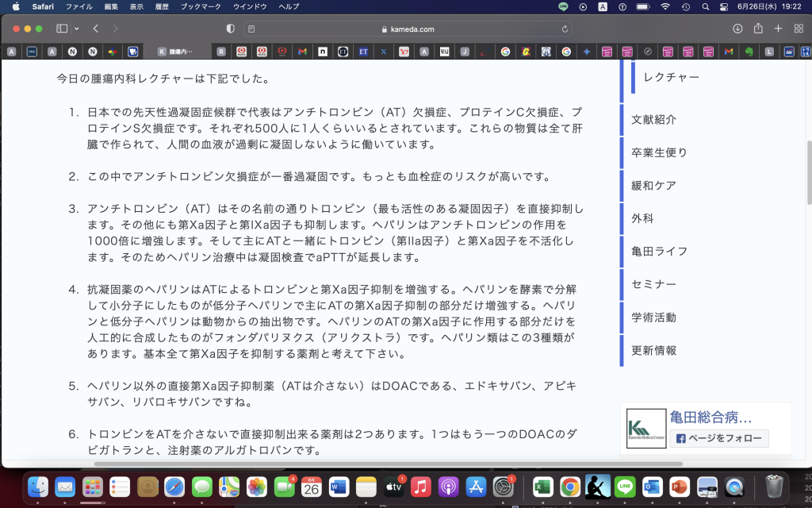Image resolution: width=812 pixels, height=508 pixels.
Task: Open the 履歴 menu in the menu bar
Action: [163, 8]
